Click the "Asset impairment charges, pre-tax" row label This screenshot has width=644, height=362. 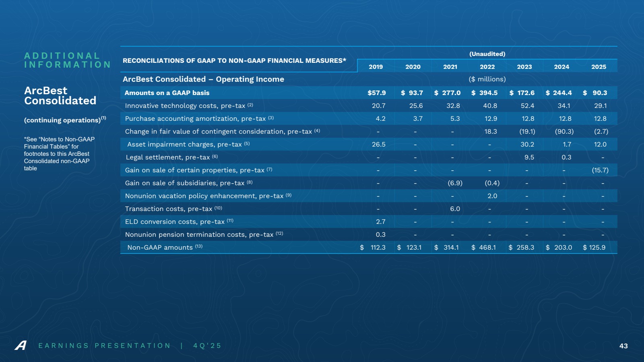tap(188, 145)
